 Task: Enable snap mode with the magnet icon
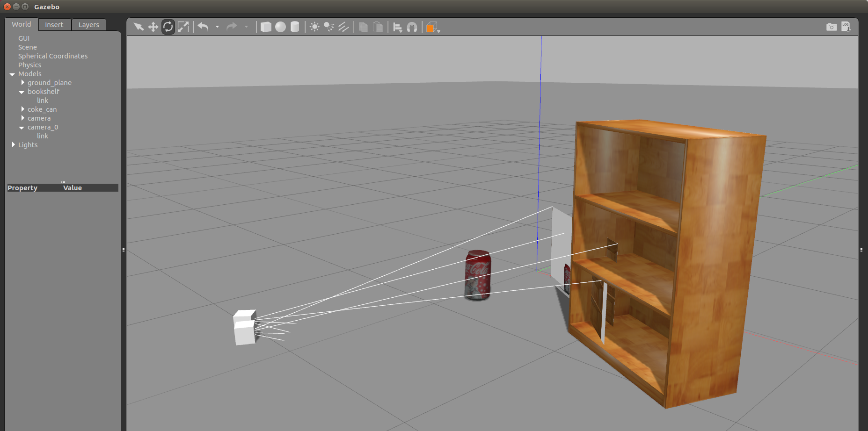coord(411,27)
